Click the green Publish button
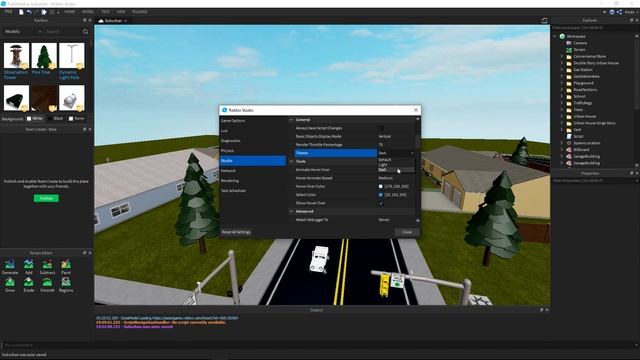Viewport: 640px width, 360px height. point(46,198)
